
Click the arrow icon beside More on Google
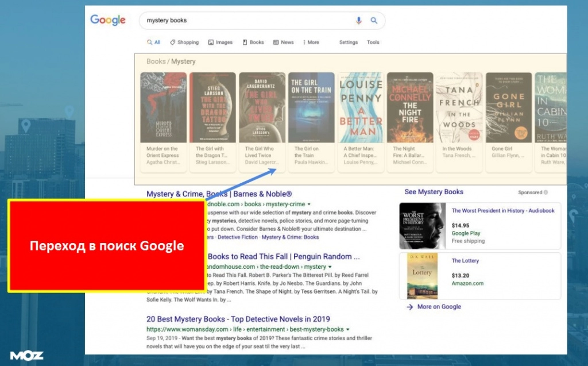(410, 307)
